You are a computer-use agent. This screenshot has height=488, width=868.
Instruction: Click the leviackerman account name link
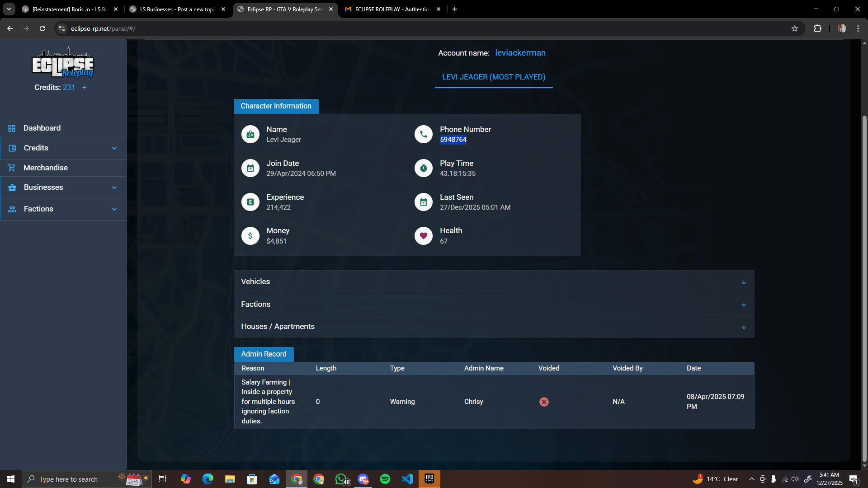click(520, 53)
